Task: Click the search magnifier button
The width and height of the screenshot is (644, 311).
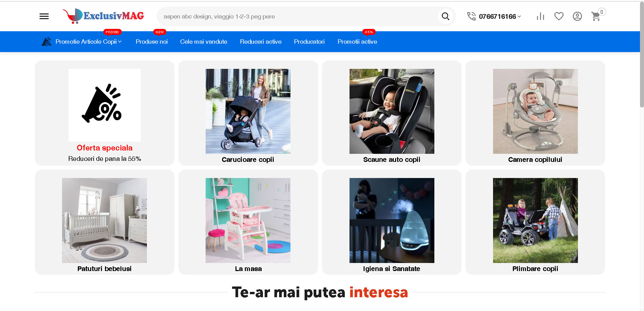Action: pos(445,16)
